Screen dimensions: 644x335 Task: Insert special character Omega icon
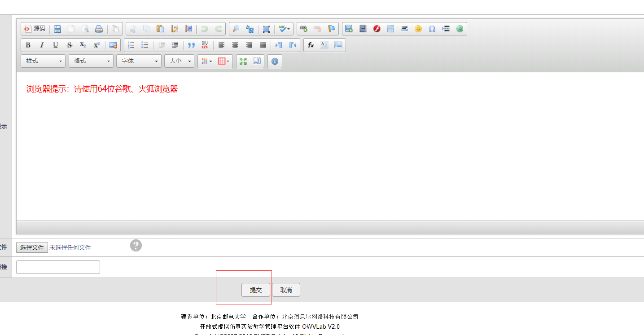coord(432,29)
